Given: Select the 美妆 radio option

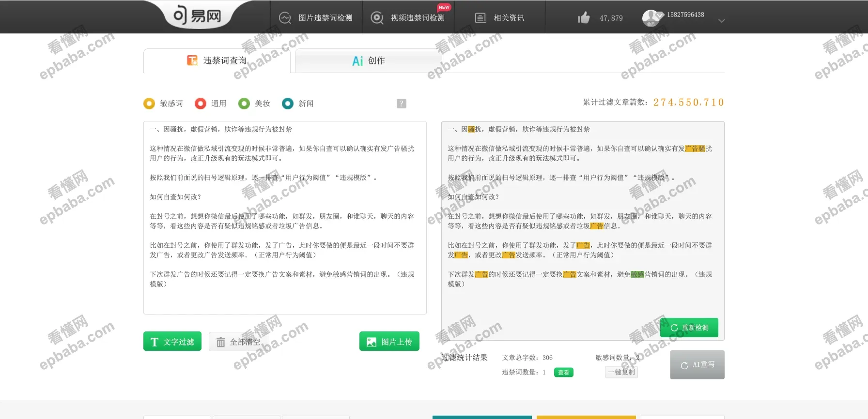Looking at the screenshot, I should coord(244,104).
